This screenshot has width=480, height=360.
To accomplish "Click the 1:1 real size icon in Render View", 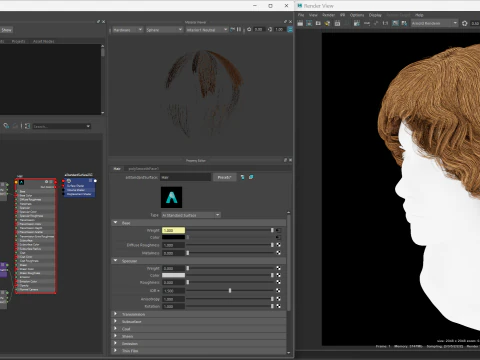I will pos(385,23).
